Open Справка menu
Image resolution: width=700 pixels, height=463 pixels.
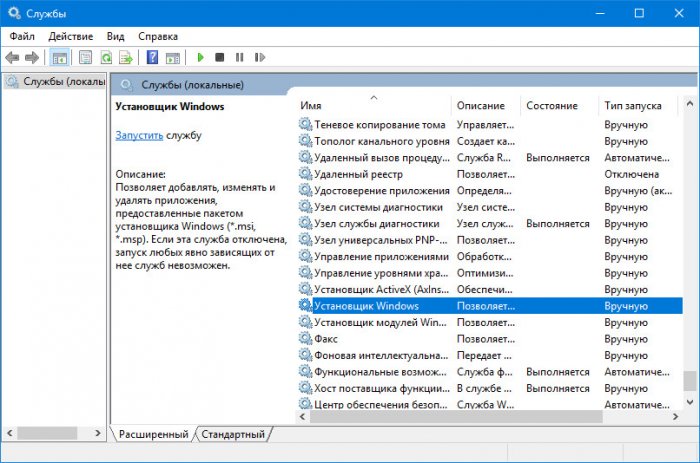[158, 36]
